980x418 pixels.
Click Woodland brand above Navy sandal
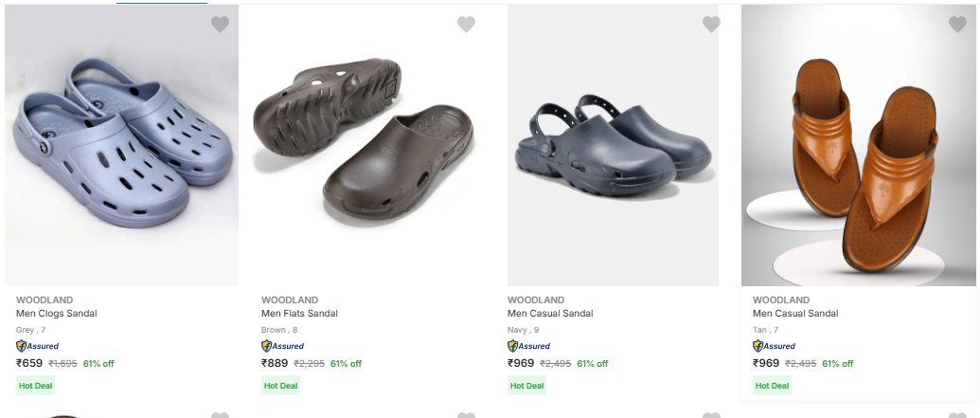click(x=536, y=300)
